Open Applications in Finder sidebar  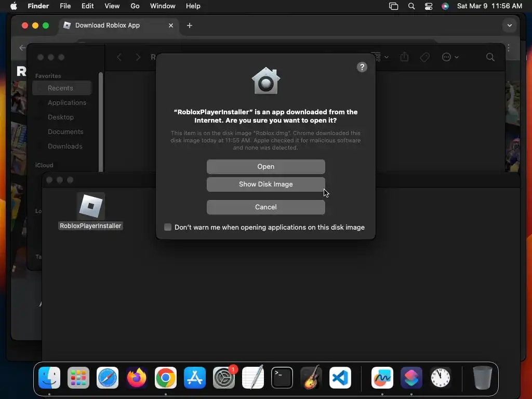(67, 103)
